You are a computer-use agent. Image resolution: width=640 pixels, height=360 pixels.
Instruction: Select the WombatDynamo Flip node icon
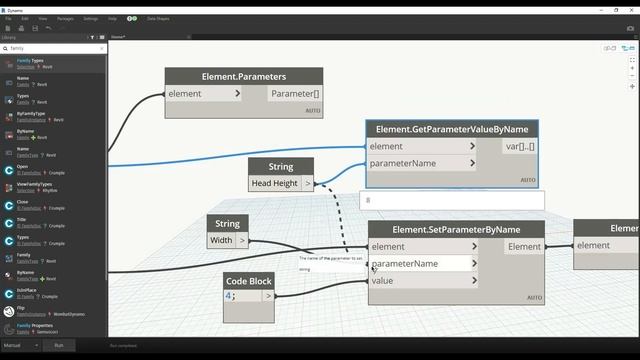tap(9, 311)
